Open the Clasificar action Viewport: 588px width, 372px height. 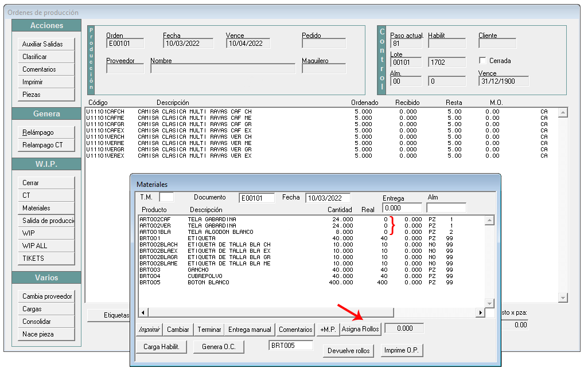46,57
